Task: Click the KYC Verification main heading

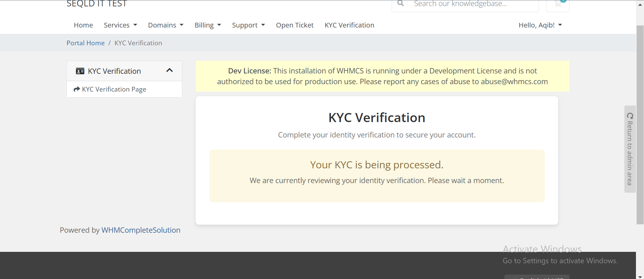Action: 377,118
